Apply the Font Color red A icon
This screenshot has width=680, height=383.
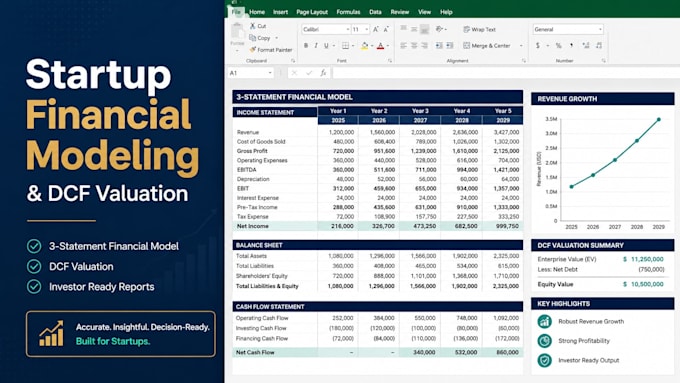click(380, 46)
